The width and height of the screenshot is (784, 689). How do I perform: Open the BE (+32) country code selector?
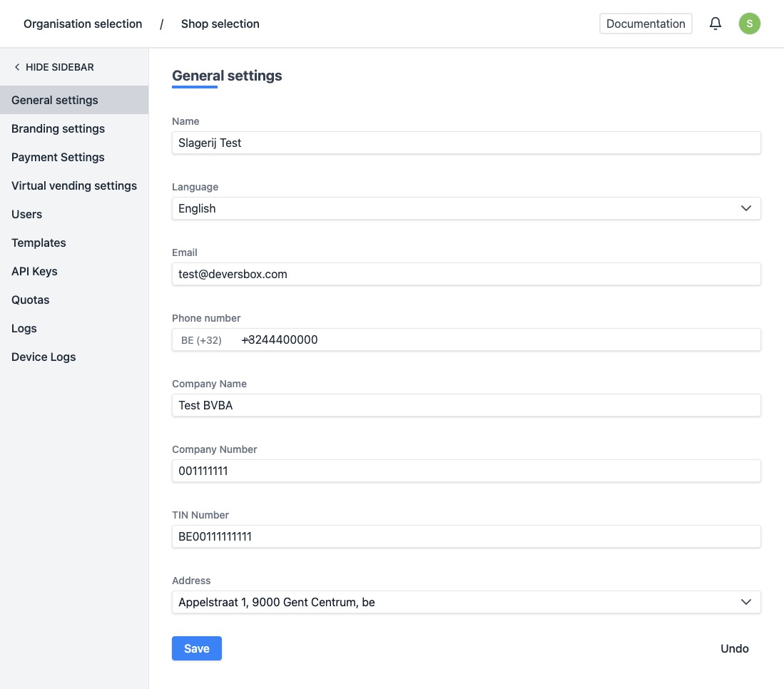point(202,340)
